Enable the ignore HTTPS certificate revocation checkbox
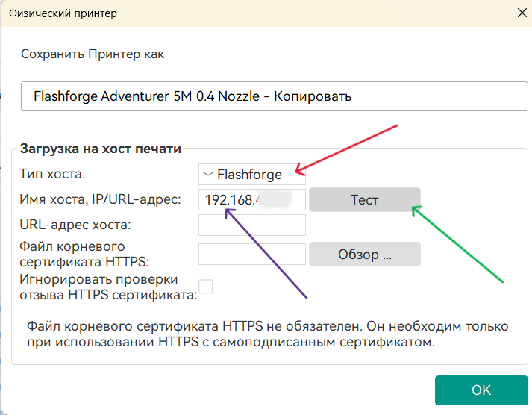The width and height of the screenshot is (532, 415). [x=205, y=287]
